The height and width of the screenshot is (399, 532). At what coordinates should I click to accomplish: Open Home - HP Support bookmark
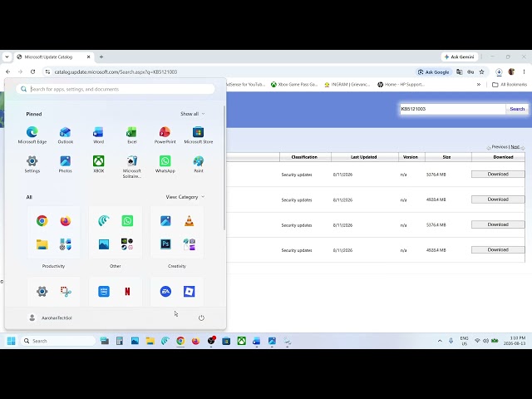401,85
